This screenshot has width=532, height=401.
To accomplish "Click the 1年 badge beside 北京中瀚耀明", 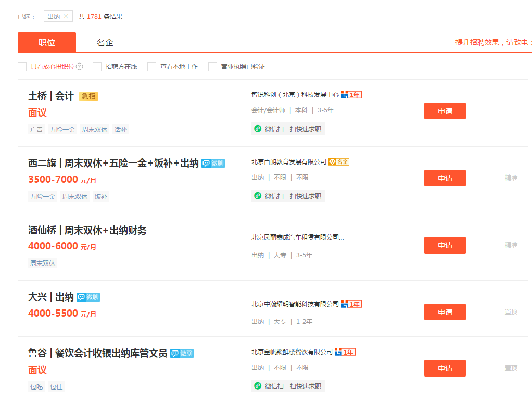I will (x=351, y=304).
